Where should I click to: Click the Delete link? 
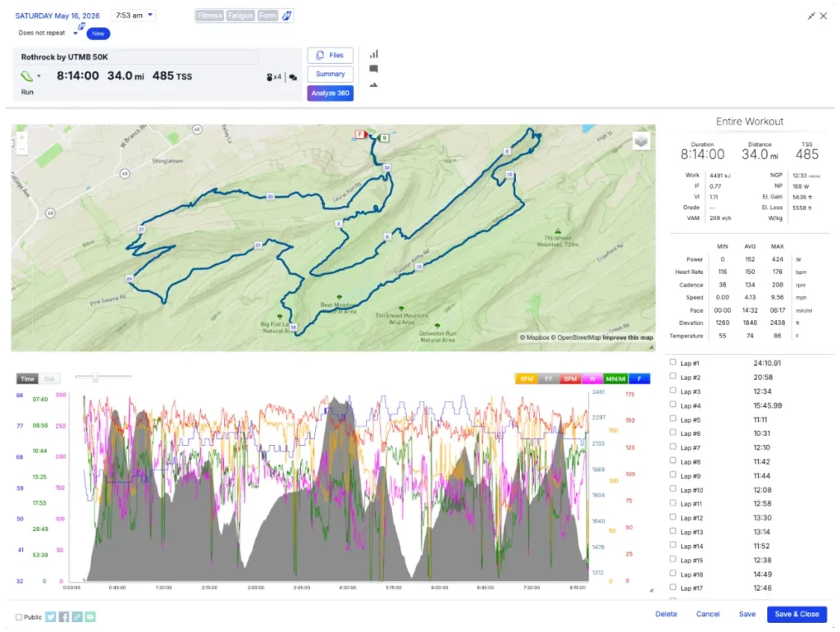pyautogui.click(x=666, y=614)
